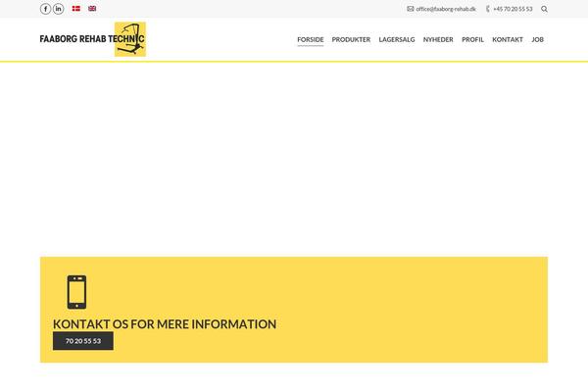Click the smartphone icon in yellow banner

[76, 292]
